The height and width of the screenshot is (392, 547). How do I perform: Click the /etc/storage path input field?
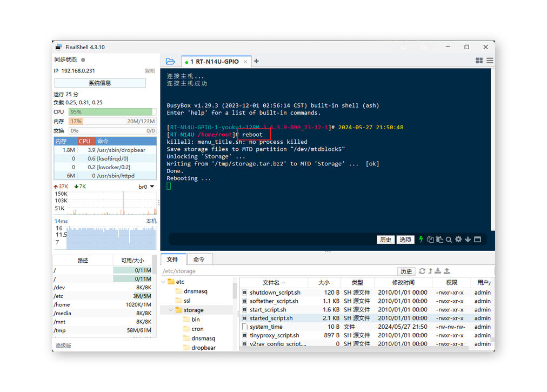278,271
